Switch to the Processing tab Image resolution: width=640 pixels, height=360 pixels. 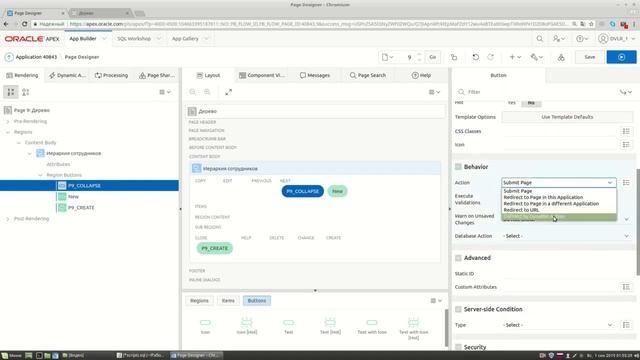(111, 76)
